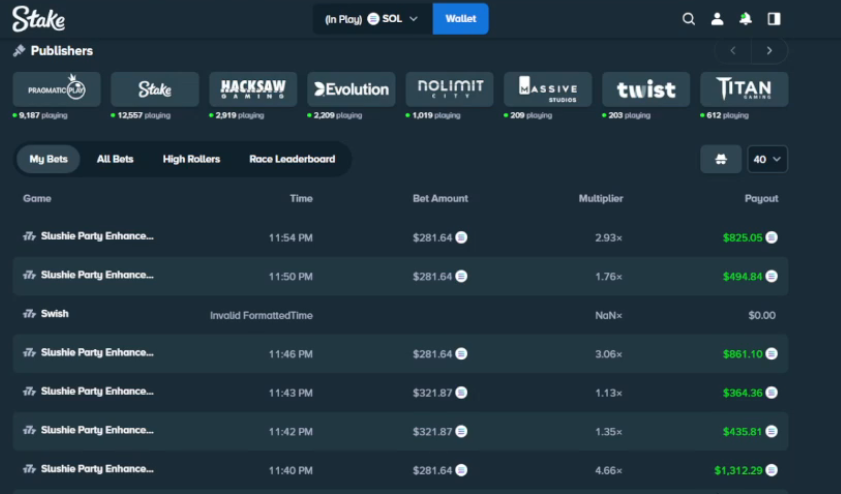The width and height of the screenshot is (841, 494).
Task: Click the $0.00 payout on Swish row
Action: pos(762,315)
